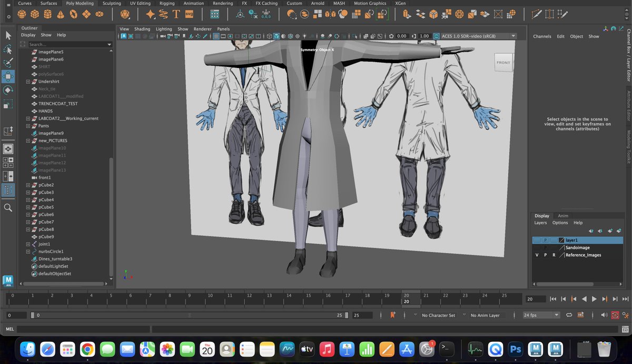
Task: Open the Outliner search options dropdown arrow
Action: (109, 44)
